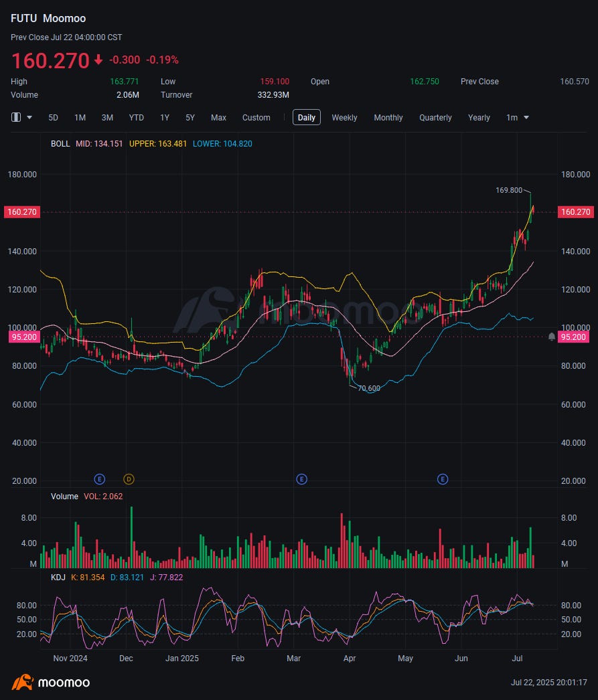
Task: Click the price alert bell icon
Action: click(x=552, y=337)
